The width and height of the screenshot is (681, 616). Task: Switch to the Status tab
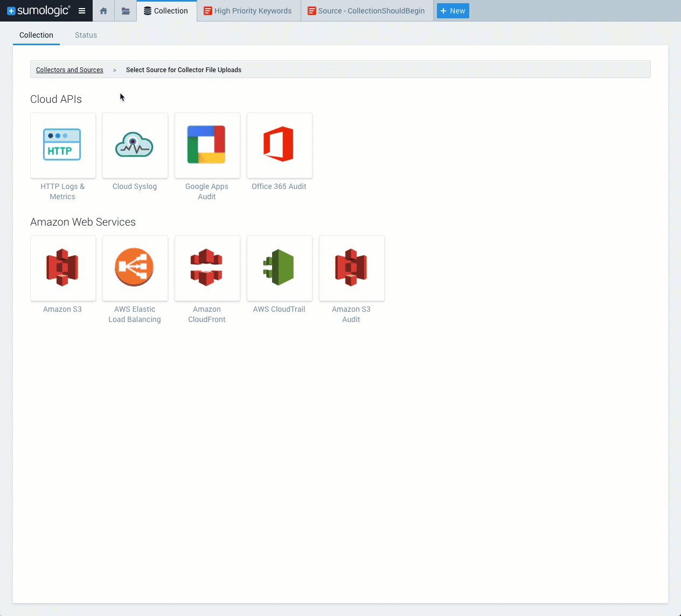pyautogui.click(x=86, y=35)
